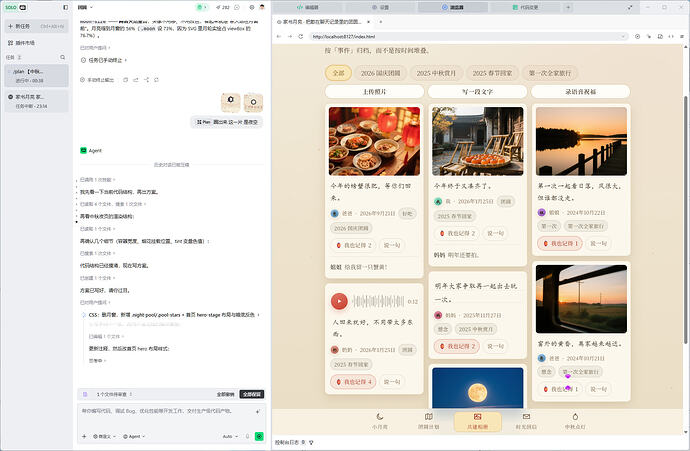Click the search icon in the task list header
The image size is (690, 451).
pyautogui.click(x=62, y=57)
